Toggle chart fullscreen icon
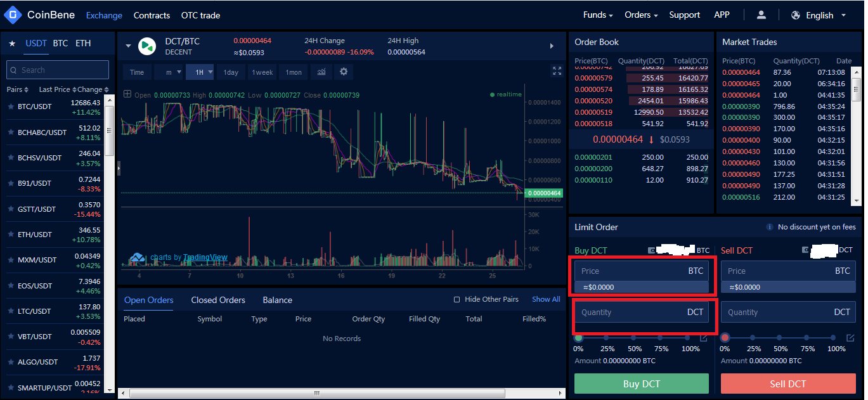868x400 pixels. coord(557,71)
